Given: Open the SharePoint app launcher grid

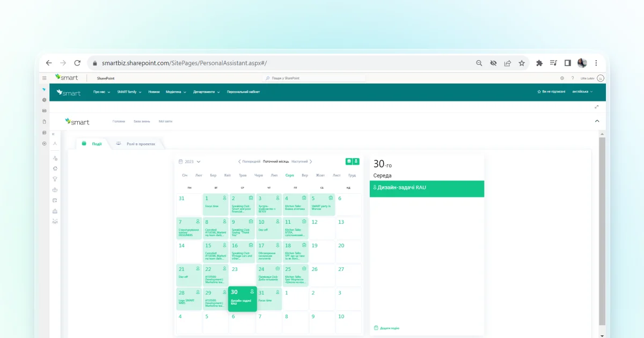Looking at the screenshot, I should (x=44, y=78).
